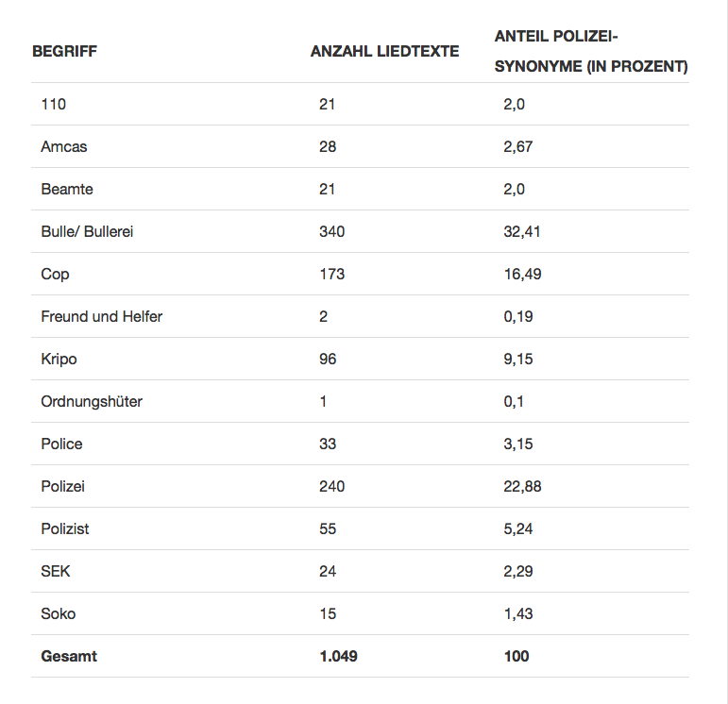Click the ANTEIL POLIZEI-SYNONYME column header
This screenshot has width=728, height=704.
591,51
